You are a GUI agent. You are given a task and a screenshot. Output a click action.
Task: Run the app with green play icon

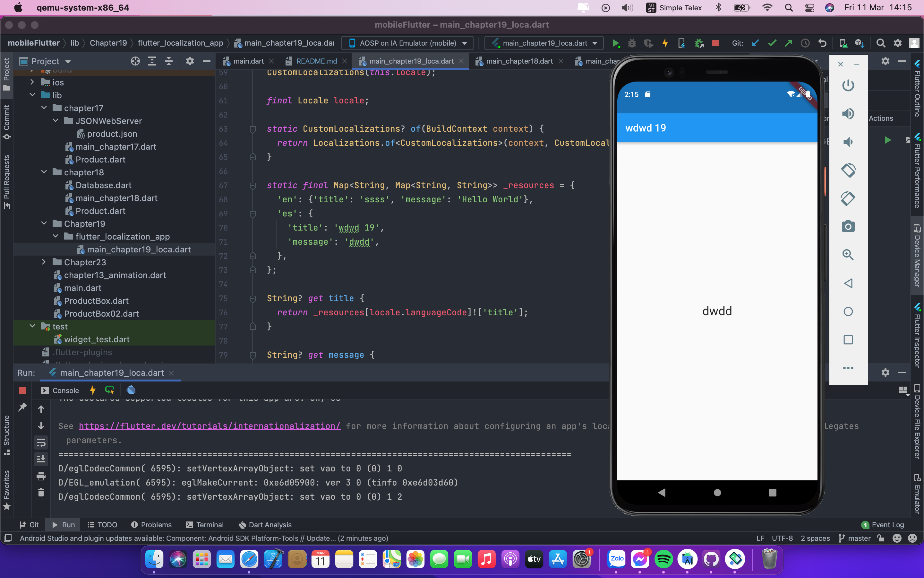click(615, 43)
